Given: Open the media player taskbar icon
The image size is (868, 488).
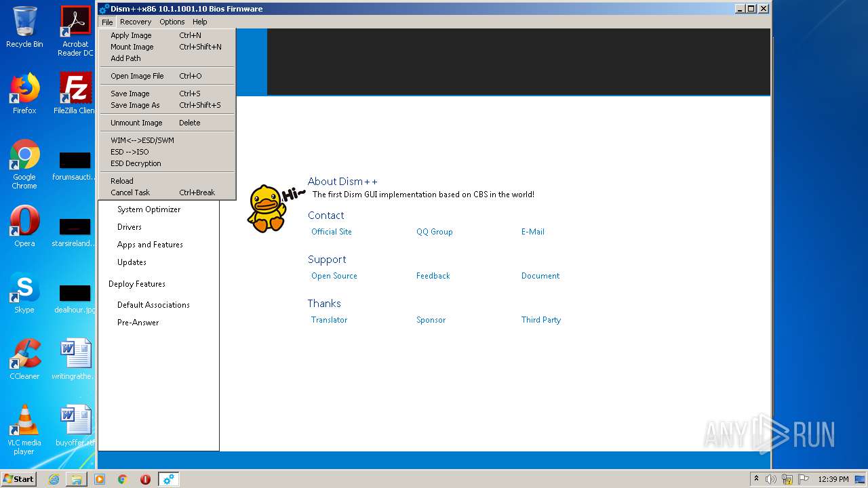Looking at the screenshot, I should point(100,479).
